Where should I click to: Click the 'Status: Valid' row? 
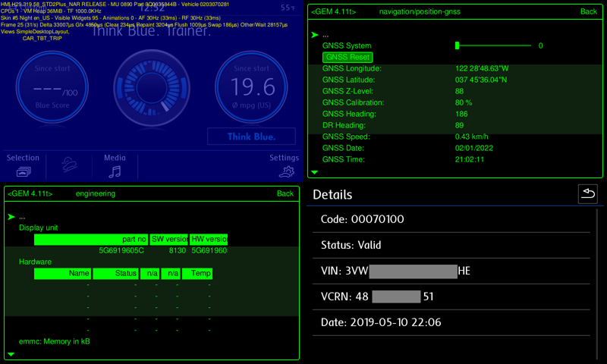451,245
